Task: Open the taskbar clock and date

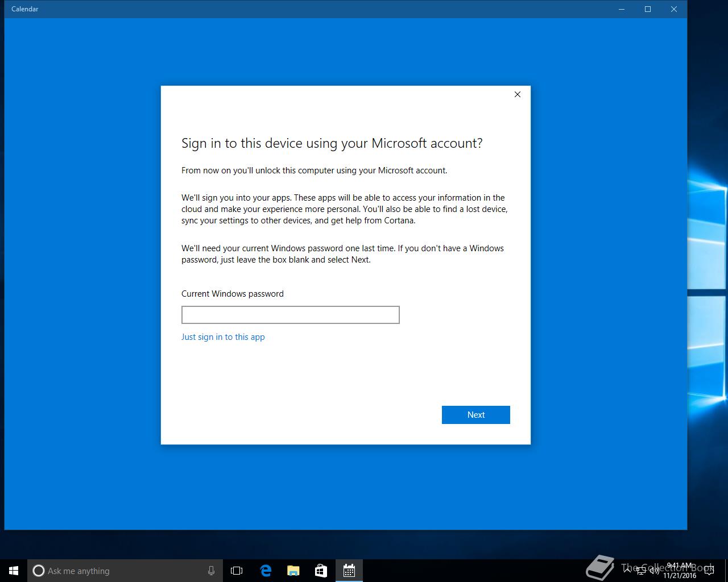Action: [679, 571]
